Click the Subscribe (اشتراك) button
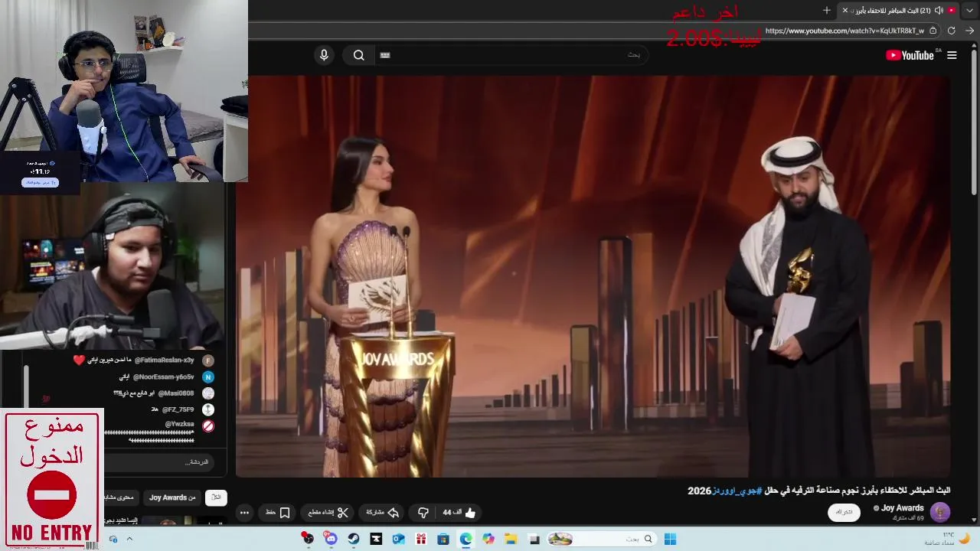 coord(844,512)
